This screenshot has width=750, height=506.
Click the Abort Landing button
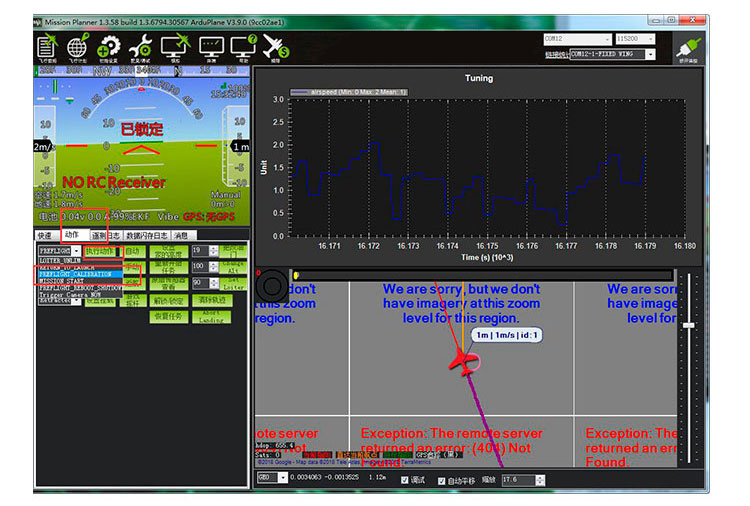[x=211, y=316]
